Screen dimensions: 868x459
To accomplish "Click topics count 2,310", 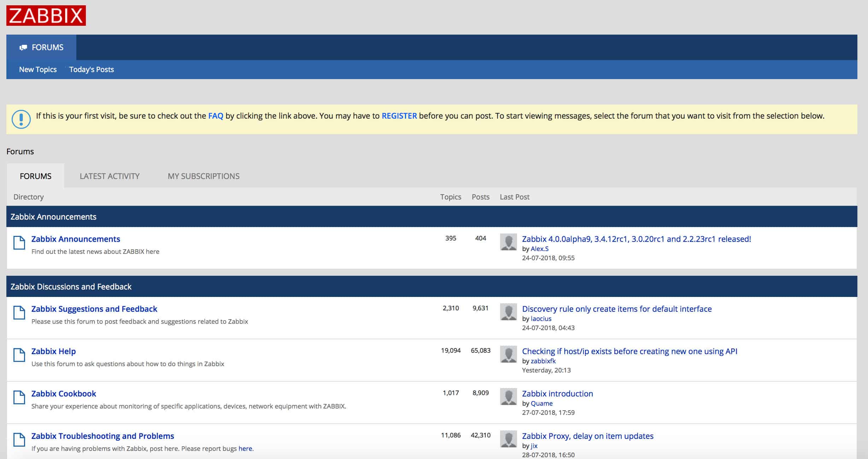I will coord(451,308).
